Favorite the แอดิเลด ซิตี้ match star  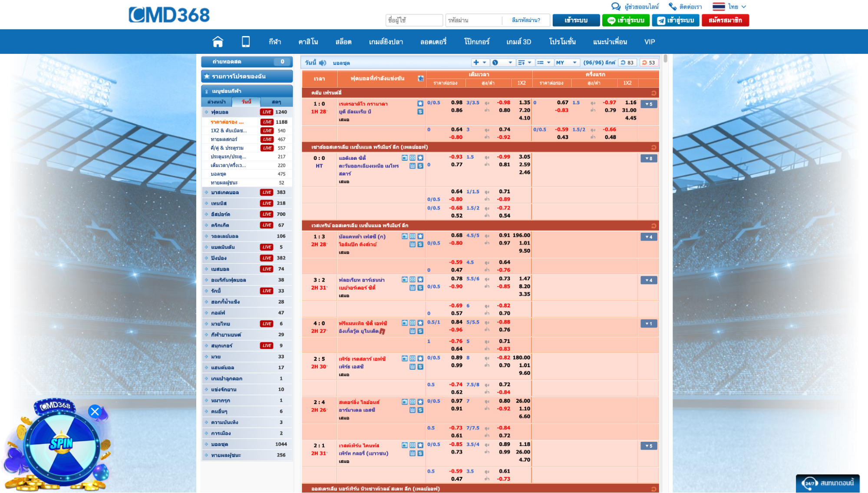pos(420,158)
